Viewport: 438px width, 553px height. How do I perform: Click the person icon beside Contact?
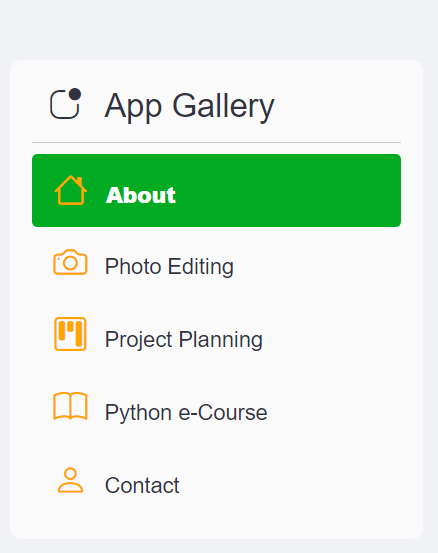pyautogui.click(x=70, y=480)
